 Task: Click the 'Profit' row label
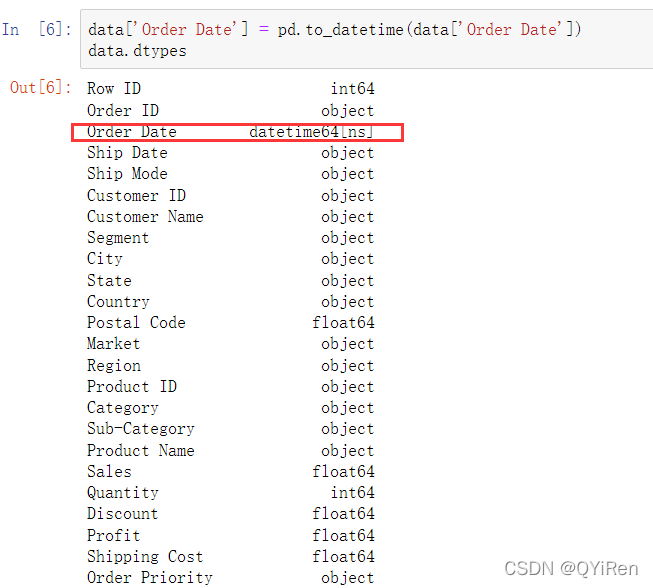click(x=113, y=536)
